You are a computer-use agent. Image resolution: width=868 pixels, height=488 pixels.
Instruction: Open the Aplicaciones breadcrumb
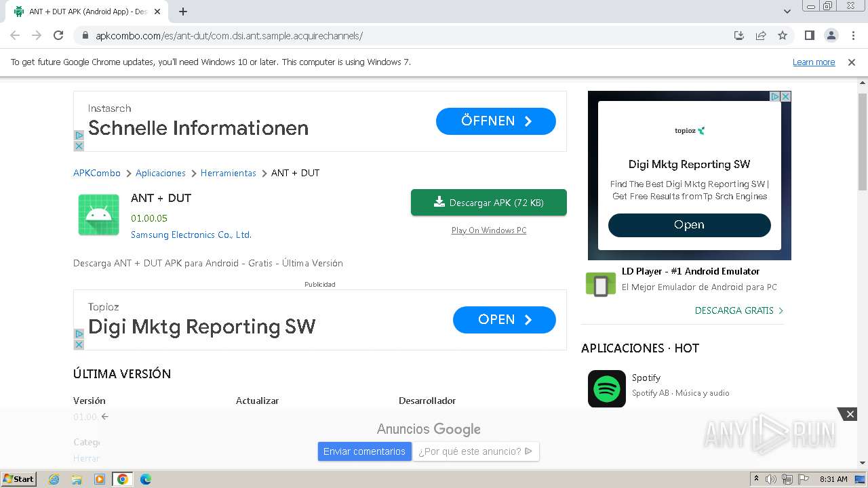[x=161, y=173]
